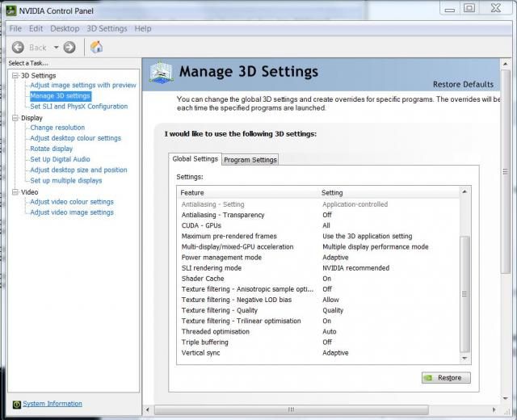The image size is (517, 420).
Task: Open the File menu
Action: (x=15, y=29)
